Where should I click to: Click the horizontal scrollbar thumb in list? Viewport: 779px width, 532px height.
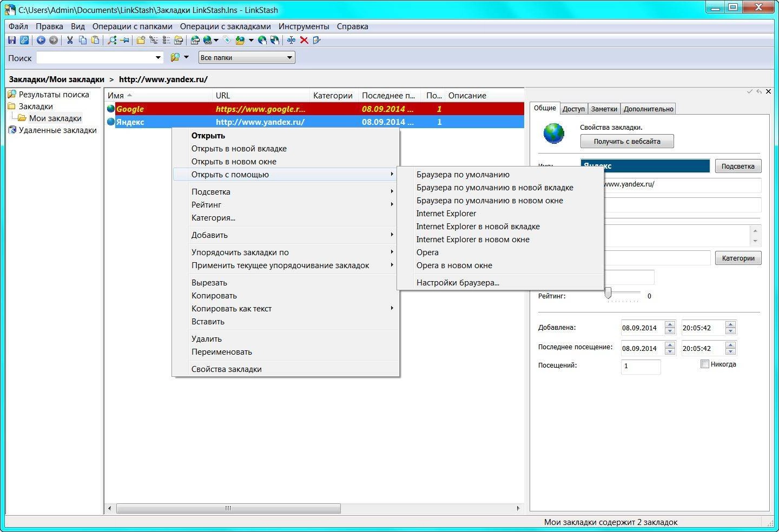[228, 508]
